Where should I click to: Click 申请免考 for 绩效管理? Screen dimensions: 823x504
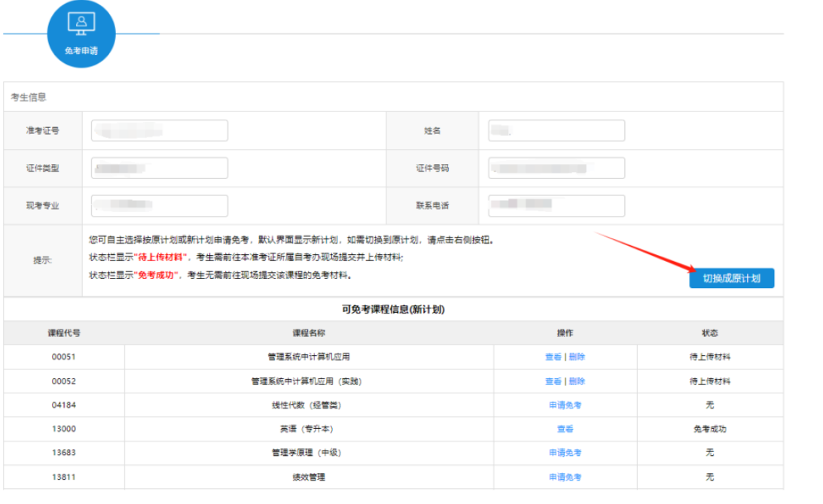565,477
